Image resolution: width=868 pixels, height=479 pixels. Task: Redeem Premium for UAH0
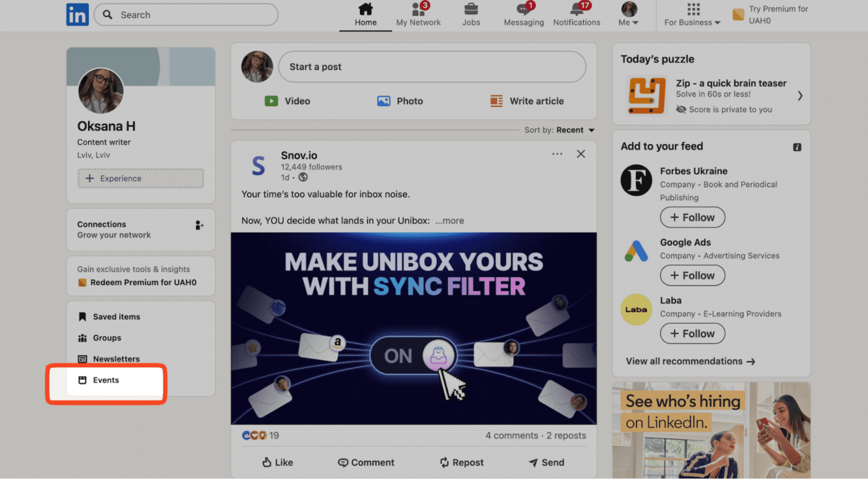(137, 282)
